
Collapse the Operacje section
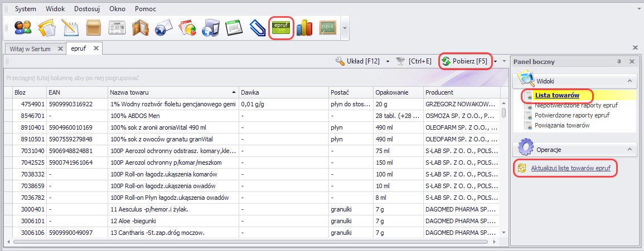[x=630, y=150]
